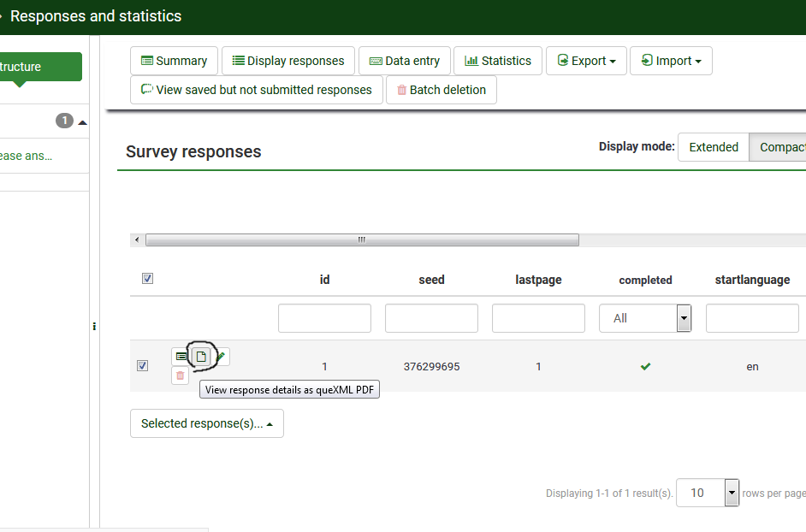This screenshot has height=532, width=806.
Task: Change the rows per page dropdown
Action: [x=707, y=493]
